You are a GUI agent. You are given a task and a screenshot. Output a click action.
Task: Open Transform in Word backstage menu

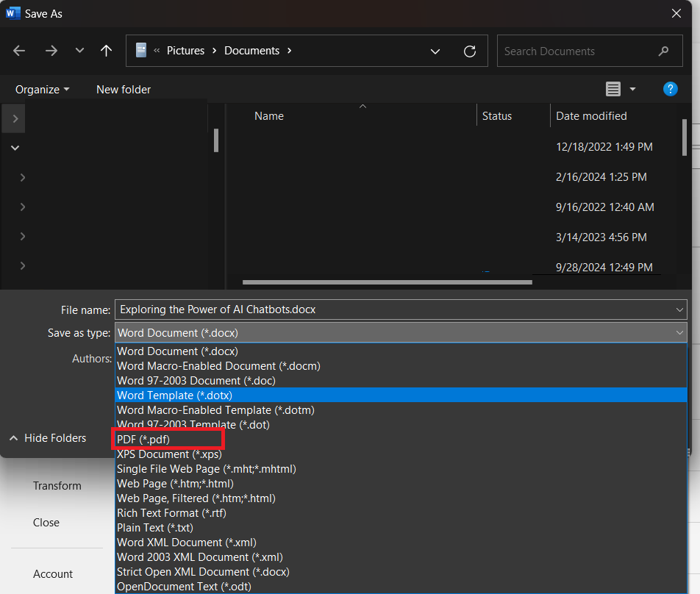pos(57,485)
